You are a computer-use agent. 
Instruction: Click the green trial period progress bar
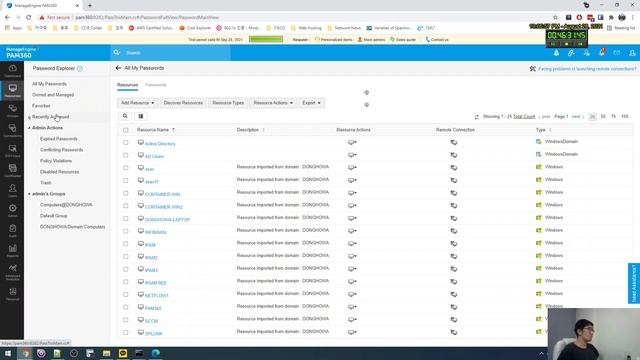266,39
